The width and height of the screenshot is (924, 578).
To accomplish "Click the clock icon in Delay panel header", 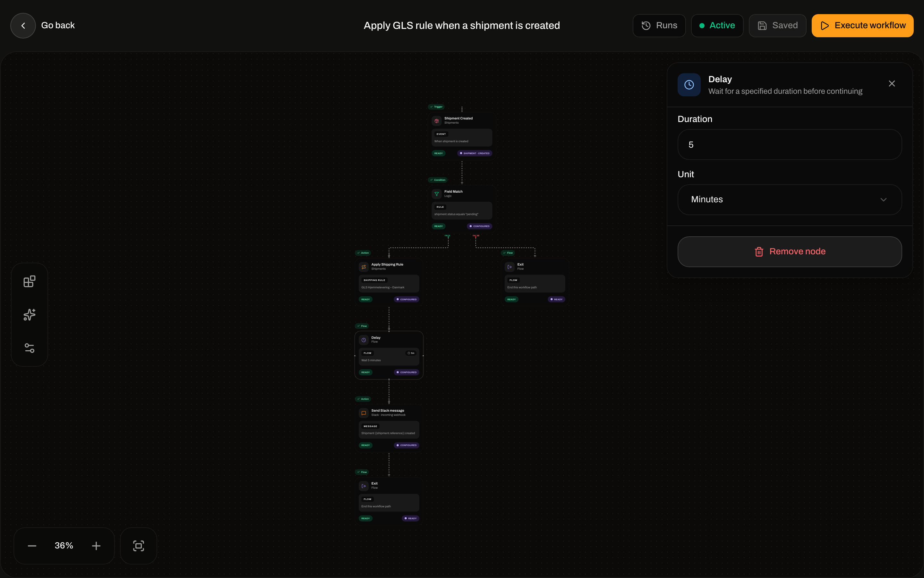I will click(689, 85).
